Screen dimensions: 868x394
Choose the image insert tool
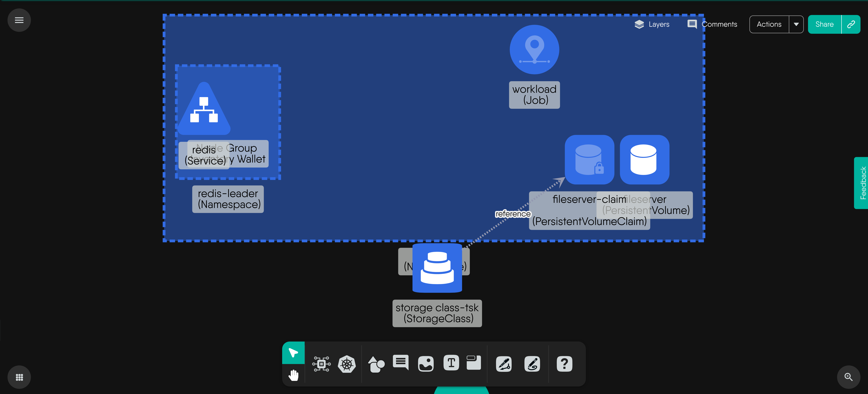pyautogui.click(x=426, y=364)
